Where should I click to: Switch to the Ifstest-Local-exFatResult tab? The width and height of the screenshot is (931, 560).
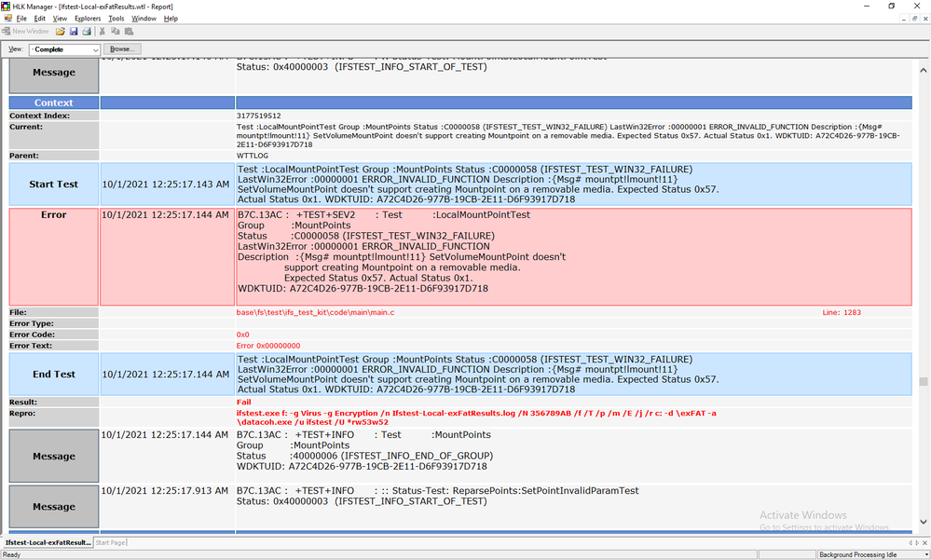tap(48, 543)
